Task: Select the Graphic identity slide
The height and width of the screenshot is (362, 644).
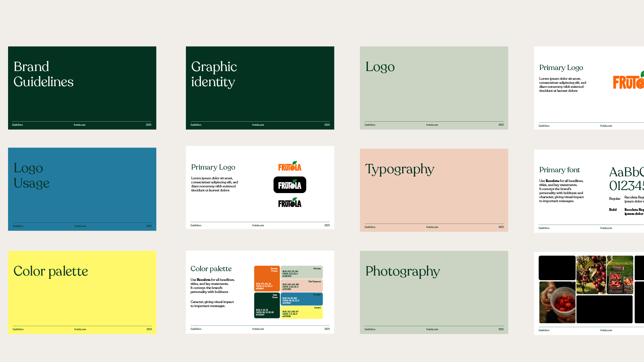Action: (x=260, y=88)
